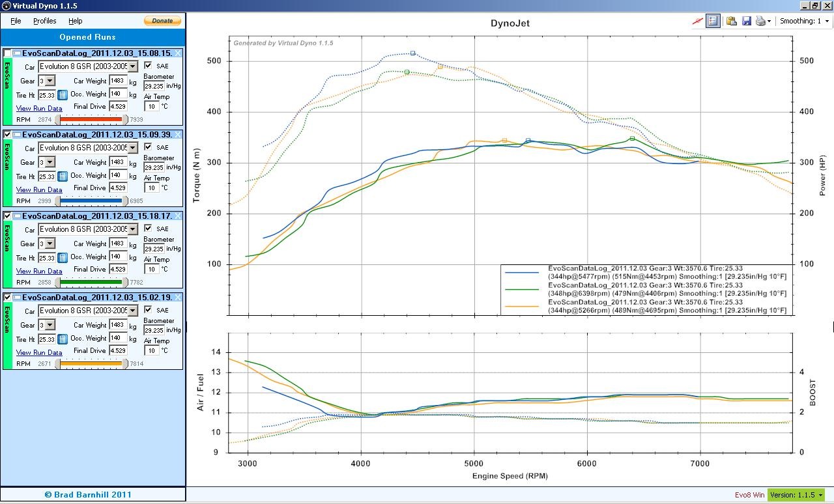The width and height of the screenshot is (834, 504).
Task: Open the Car dropdown for run 15.09.39
Action: 133,148
